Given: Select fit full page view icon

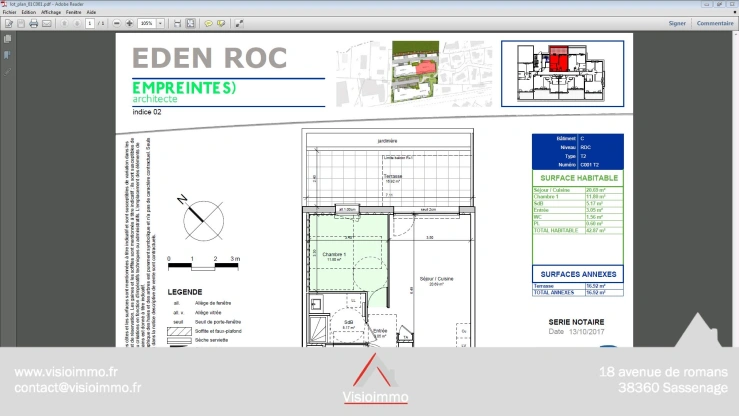Looking at the screenshot, I should [190, 23].
